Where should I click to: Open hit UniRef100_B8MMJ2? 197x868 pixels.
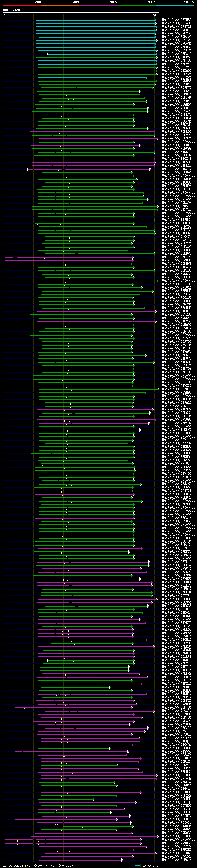coord(177,494)
